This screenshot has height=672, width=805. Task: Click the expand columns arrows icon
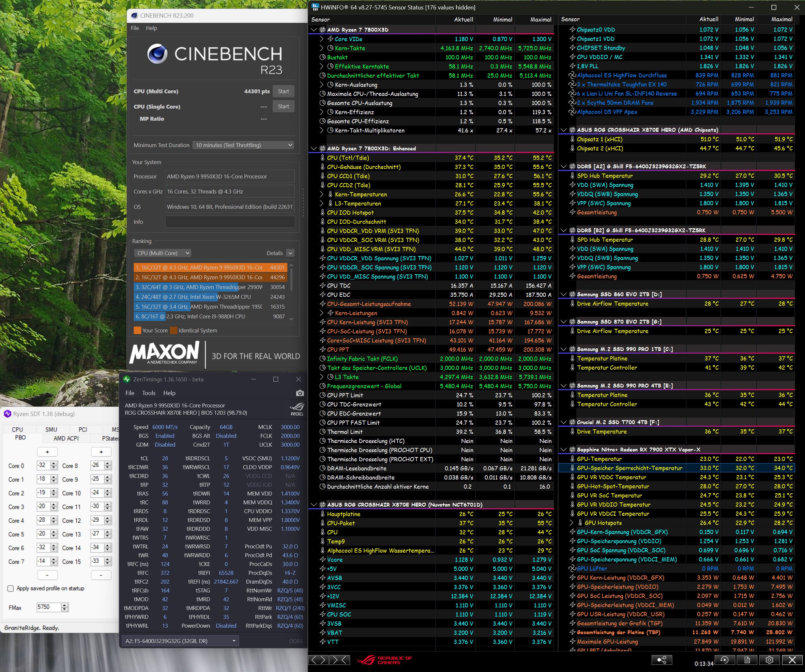click(319, 660)
